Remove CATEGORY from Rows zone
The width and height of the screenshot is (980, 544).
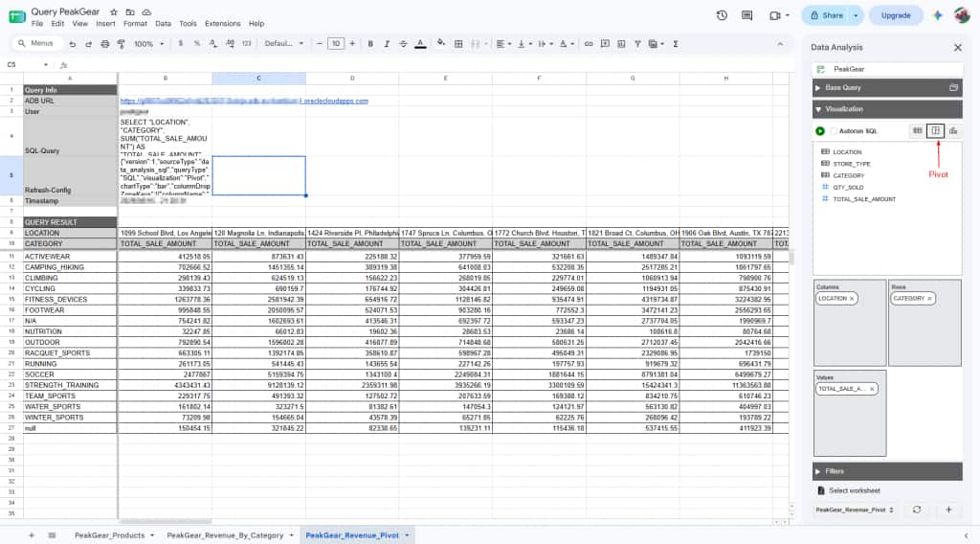pos(929,299)
